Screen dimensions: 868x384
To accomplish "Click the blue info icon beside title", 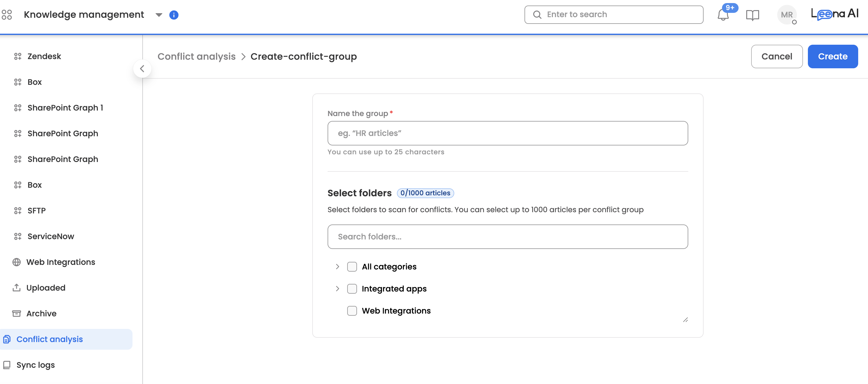I will coord(174,15).
